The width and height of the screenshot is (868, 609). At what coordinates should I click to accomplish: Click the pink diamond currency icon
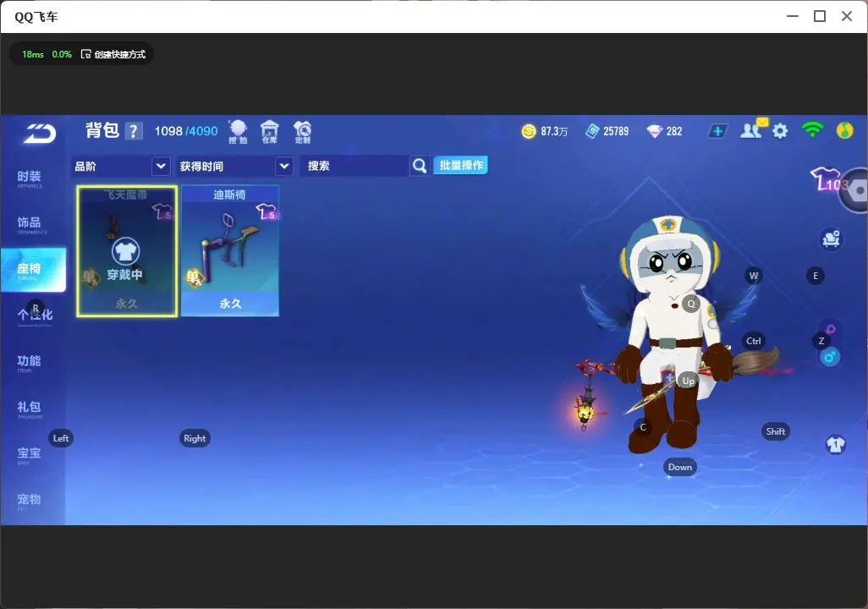point(654,131)
